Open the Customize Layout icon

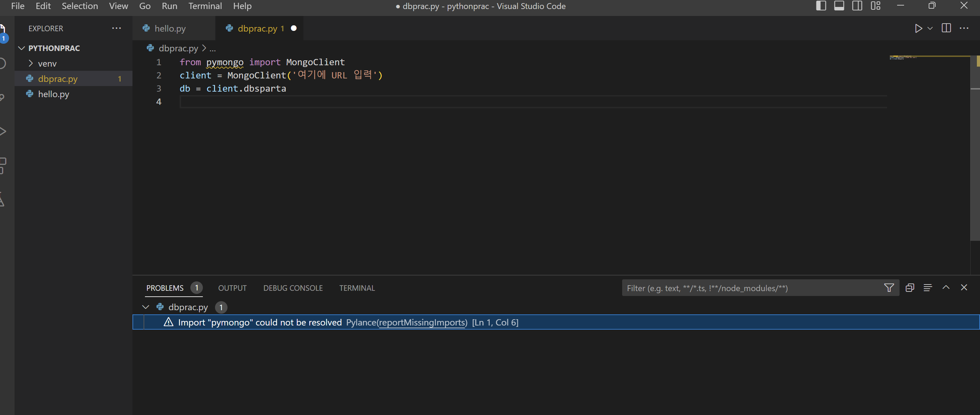click(876, 6)
